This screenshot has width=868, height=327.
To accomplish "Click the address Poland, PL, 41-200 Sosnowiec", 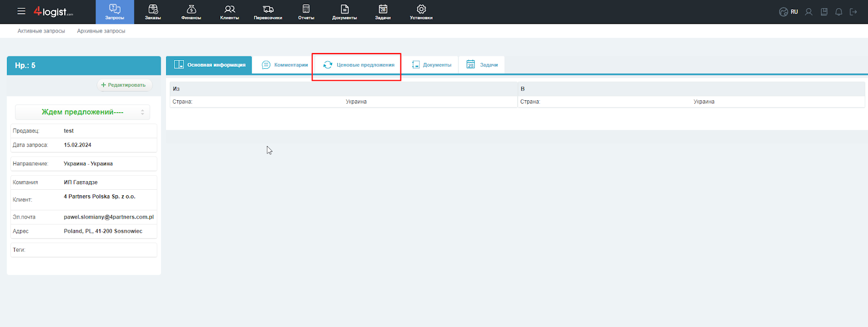I will tap(103, 231).
